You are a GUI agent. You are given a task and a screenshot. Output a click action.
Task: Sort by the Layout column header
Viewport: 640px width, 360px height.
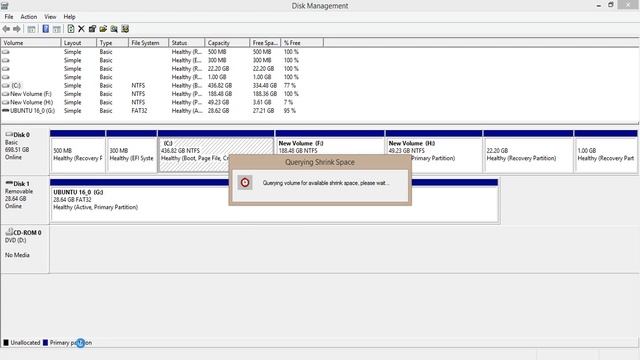pyautogui.click(x=79, y=42)
